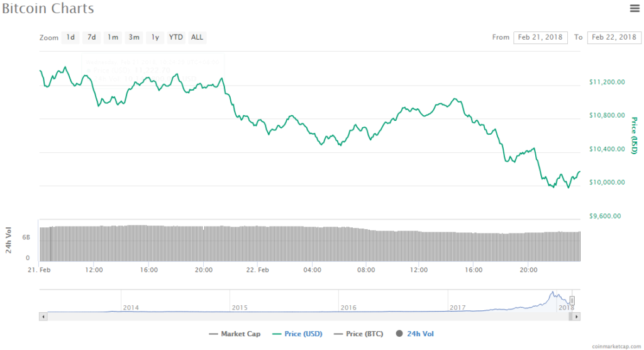Open the coinmarketcap.com credit link
644x350 pixels.
(x=617, y=346)
